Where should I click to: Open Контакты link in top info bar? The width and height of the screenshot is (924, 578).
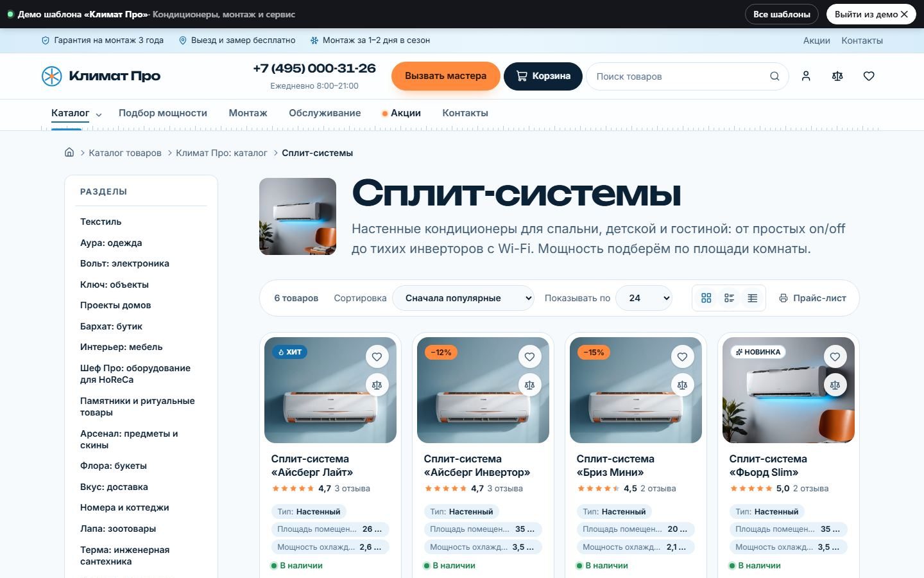click(x=862, y=40)
